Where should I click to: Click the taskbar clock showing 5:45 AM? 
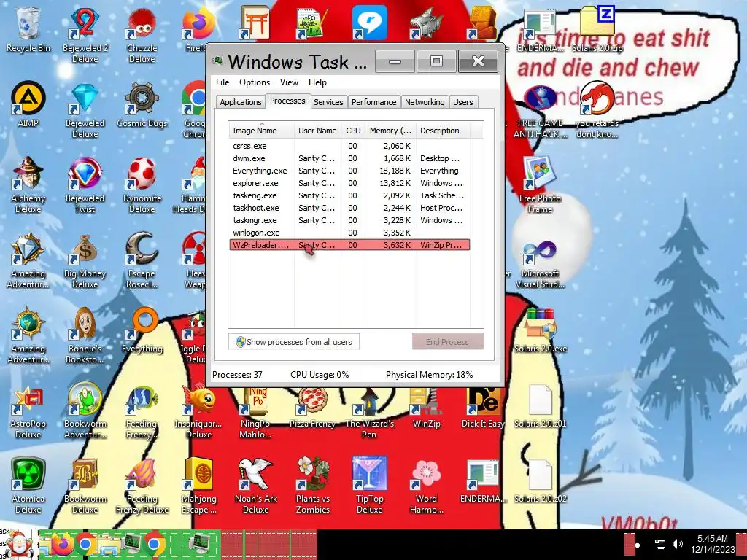[712, 544]
